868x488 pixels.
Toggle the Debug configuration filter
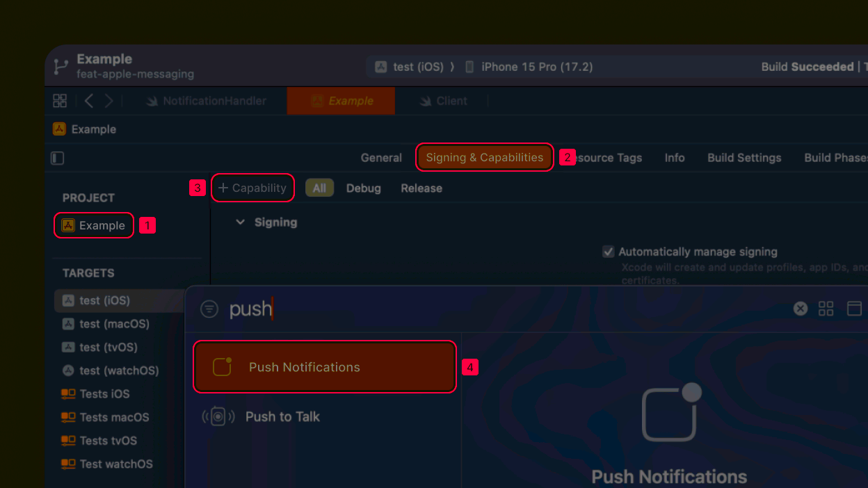pos(363,188)
